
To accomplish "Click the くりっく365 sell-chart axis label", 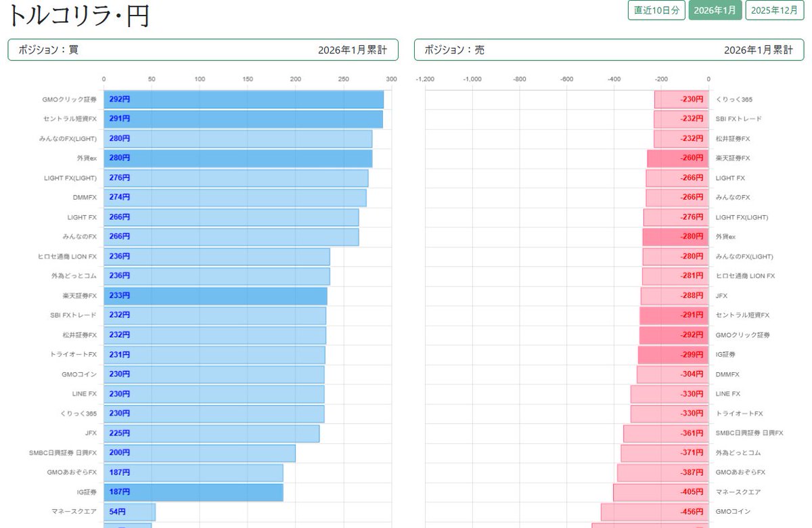I will [x=734, y=100].
